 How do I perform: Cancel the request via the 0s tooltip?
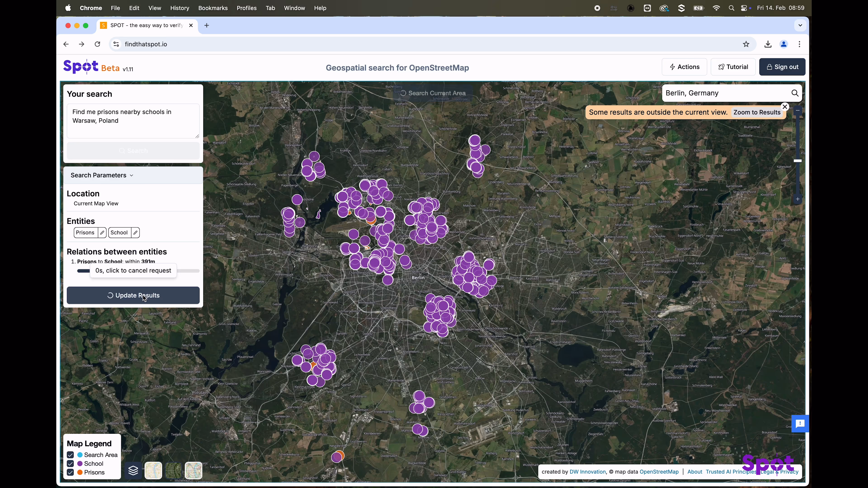133,271
